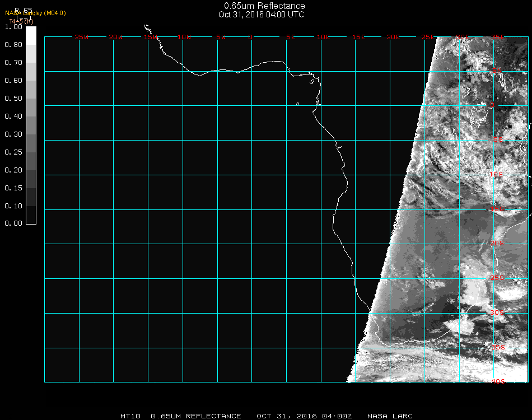Click the 40S latitude label

pyautogui.click(x=497, y=381)
